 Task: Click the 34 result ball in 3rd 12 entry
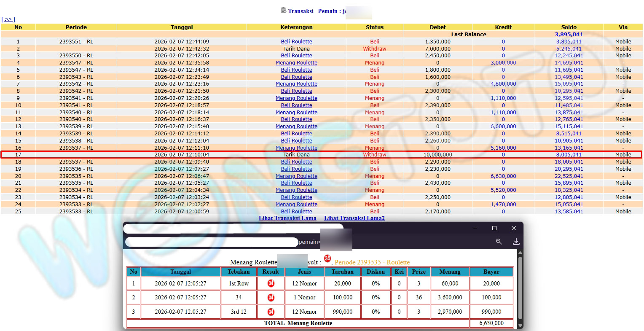(x=271, y=312)
